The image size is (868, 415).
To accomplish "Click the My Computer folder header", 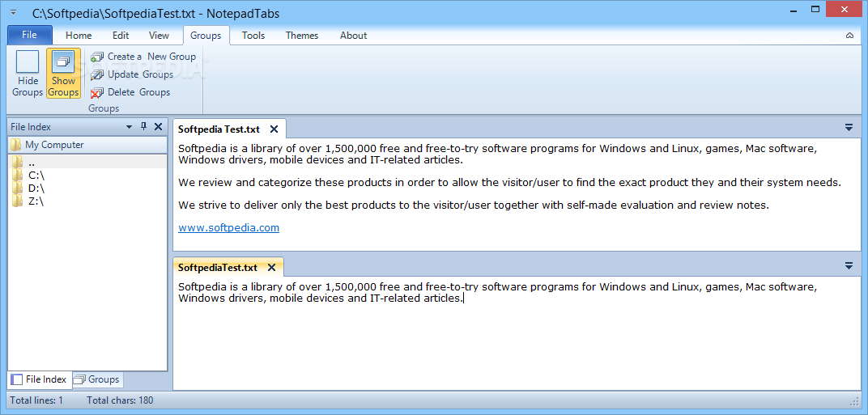I will click(87, 145).
